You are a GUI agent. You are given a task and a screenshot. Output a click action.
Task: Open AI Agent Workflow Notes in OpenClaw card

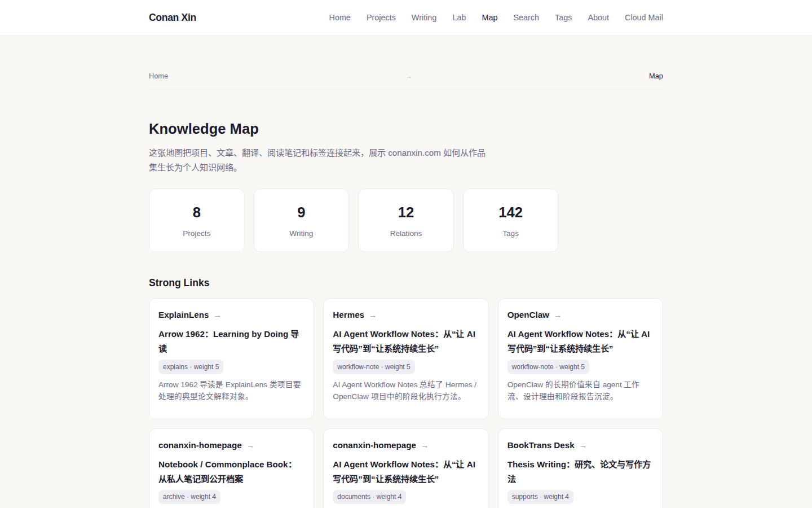point(579,341)
